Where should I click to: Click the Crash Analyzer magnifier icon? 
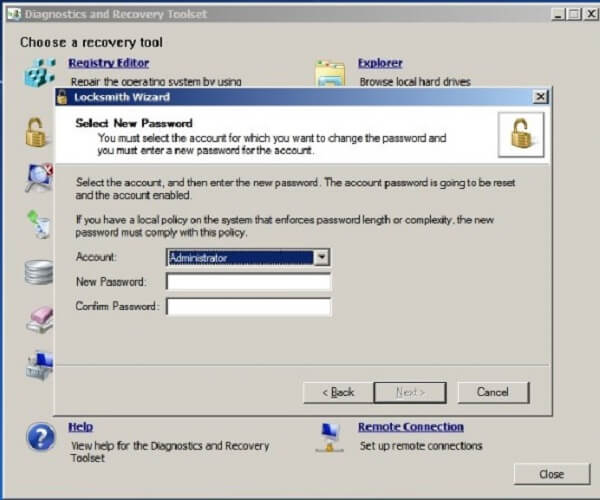click(39, 177)
